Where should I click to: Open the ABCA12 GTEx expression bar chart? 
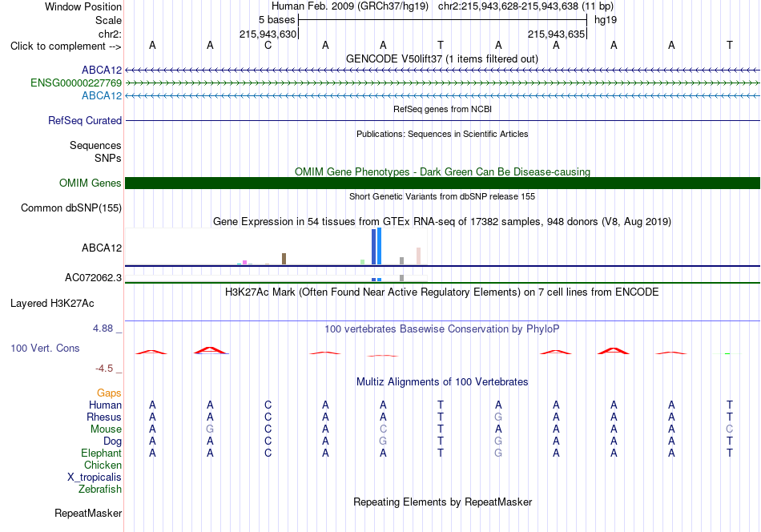pos(276,247)
